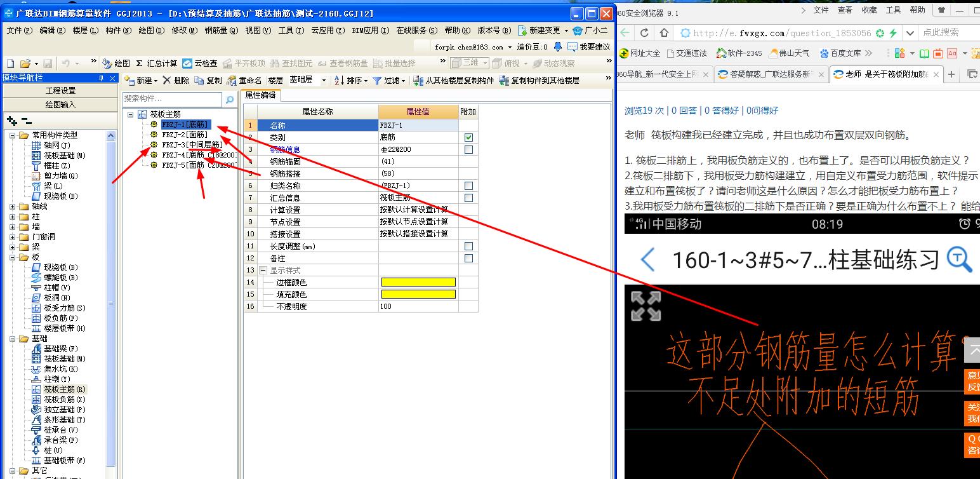980x479 pixels.
Task: Open the 钢筋量(Q) menu
Action: (x=222, y=30)
